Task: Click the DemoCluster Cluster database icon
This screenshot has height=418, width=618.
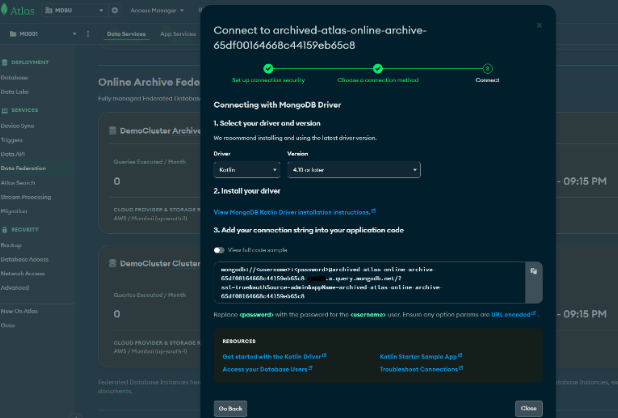Action: (112, 263)
